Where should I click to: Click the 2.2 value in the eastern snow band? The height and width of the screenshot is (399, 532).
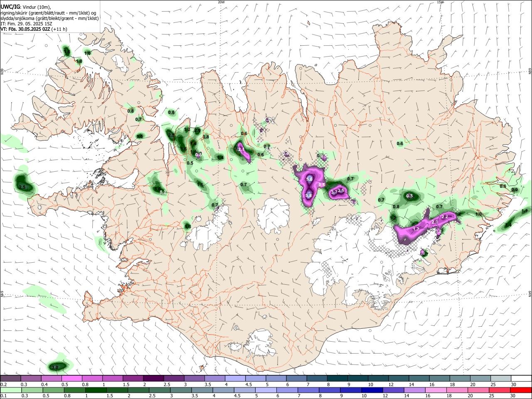[x=445, y=217]
